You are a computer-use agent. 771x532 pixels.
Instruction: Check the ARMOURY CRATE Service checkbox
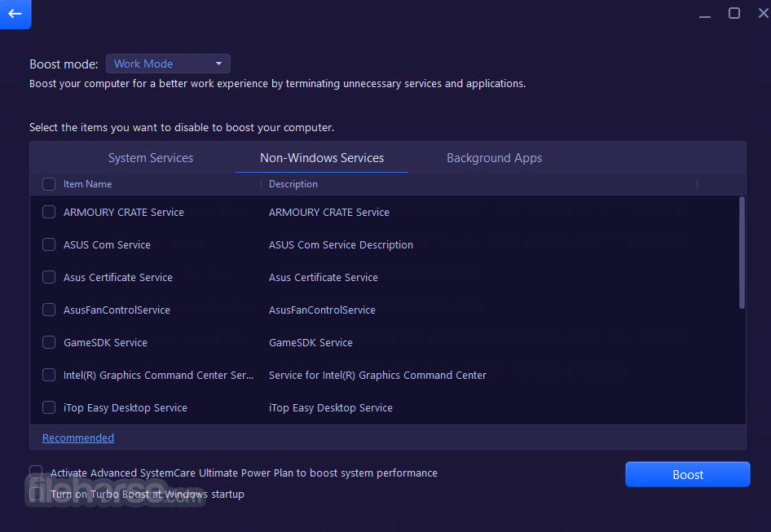(49, 212)
